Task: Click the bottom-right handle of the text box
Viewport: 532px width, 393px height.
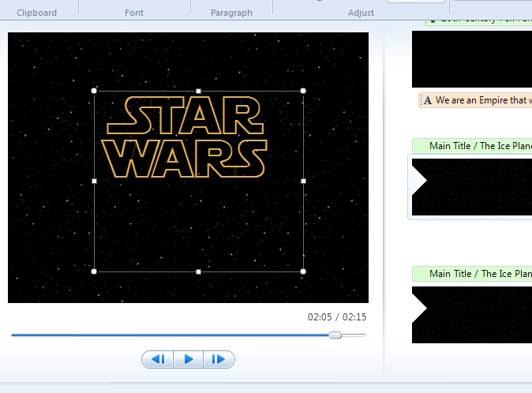Action: pos(303,271)
